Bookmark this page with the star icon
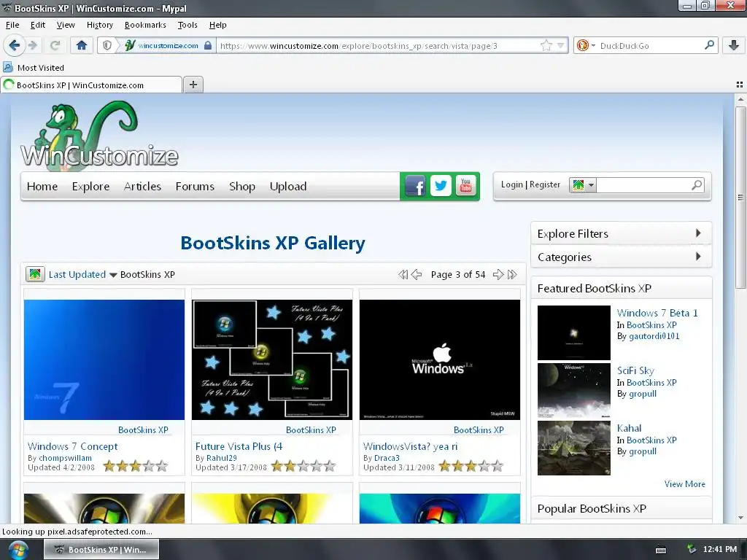The width and height of the screenshot is (747, 560). [x=546, y=45]
